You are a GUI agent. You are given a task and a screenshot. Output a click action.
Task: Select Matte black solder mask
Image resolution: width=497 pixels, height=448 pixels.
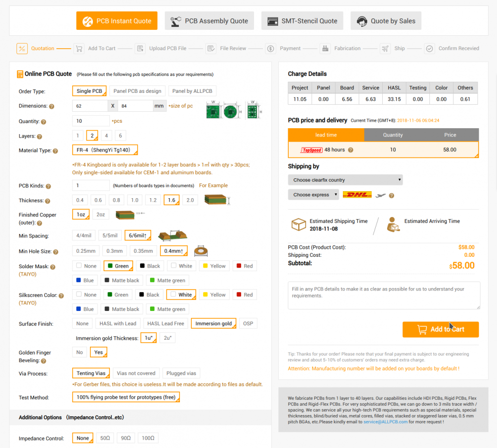[122, 281]
